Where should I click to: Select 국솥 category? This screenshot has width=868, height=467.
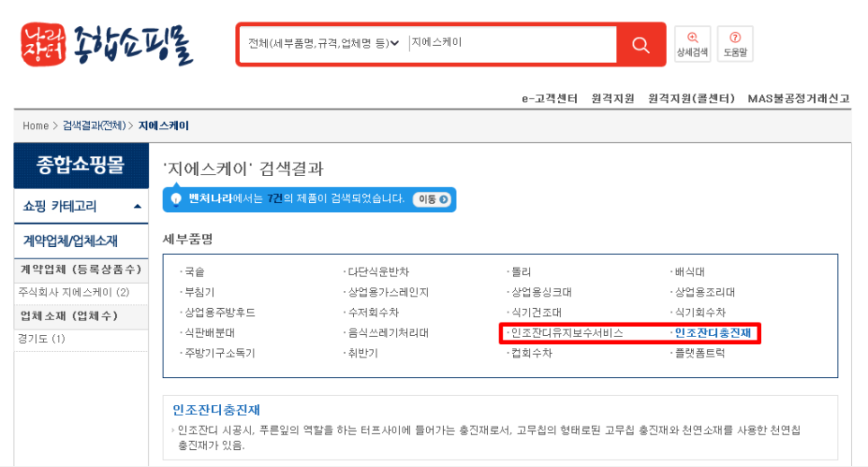pos(194,272)
